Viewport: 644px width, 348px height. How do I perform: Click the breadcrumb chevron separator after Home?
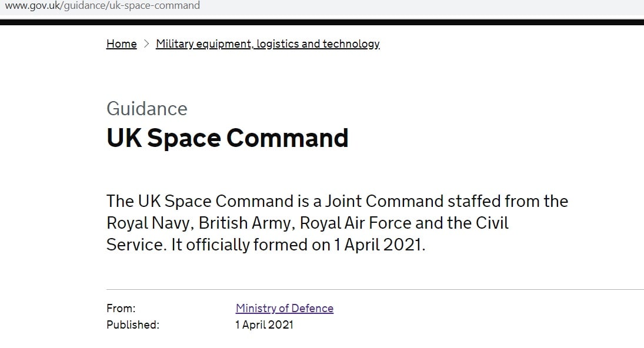(146, 44)
